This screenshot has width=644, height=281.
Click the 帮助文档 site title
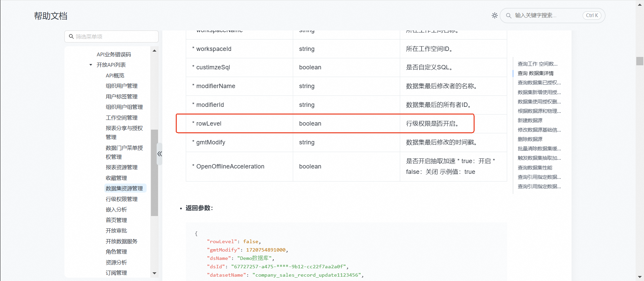[x=51, y=16]
